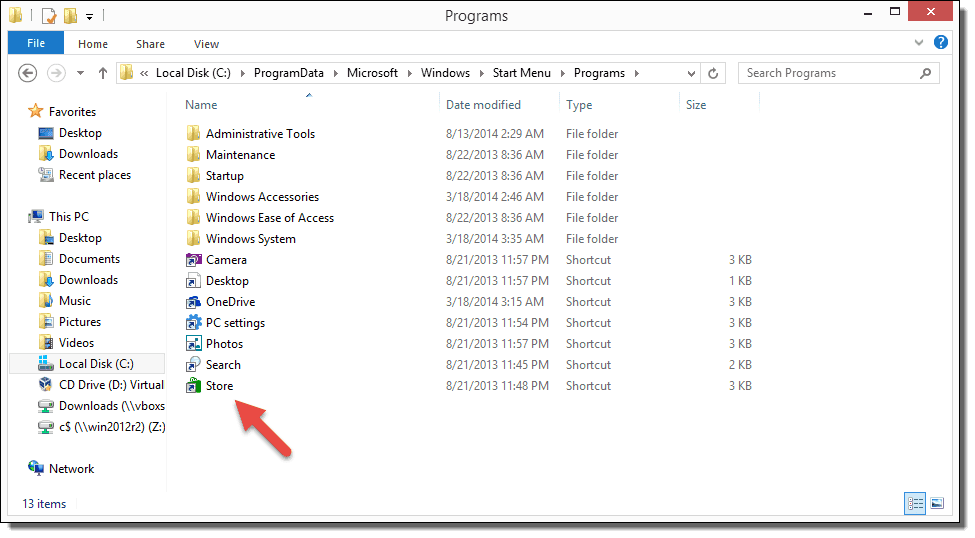Open Documents under This PC
Screen dimensions: 975x538
pyautogui.click(x=89, y=259)
